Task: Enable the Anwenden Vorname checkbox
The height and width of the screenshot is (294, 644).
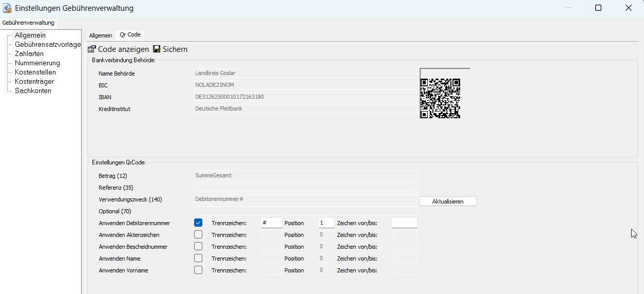Action: [198, 270]
